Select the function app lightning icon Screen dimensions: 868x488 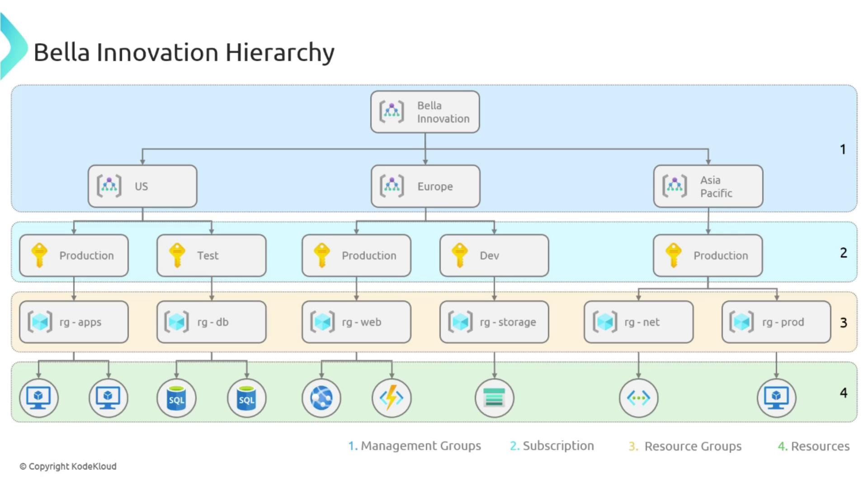[x=392, y=398]
